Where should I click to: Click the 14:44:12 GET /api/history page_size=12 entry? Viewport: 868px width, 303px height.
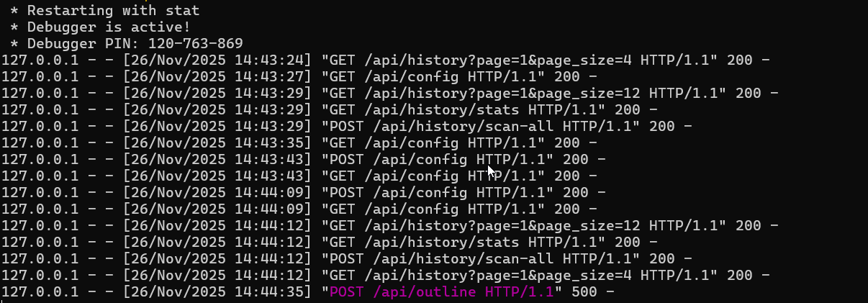[x=390, y=225]
